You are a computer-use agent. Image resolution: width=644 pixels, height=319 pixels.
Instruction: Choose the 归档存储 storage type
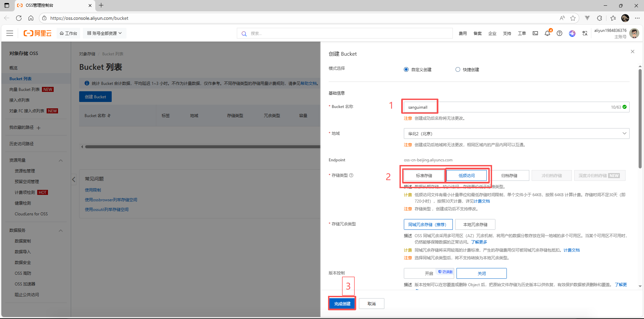click(509, 175)
